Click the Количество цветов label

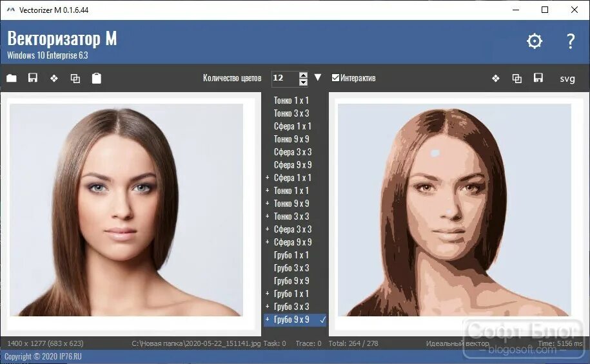(x=232, y=78)
